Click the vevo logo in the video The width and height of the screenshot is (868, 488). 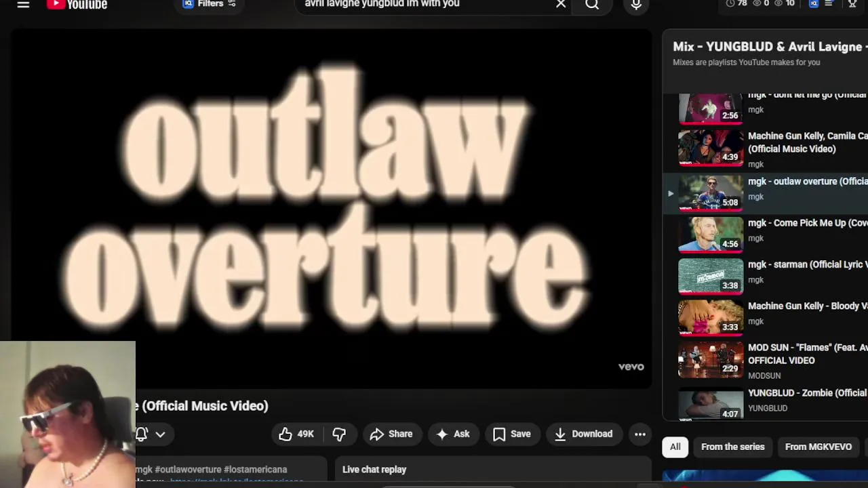click(x=631, y=367)
